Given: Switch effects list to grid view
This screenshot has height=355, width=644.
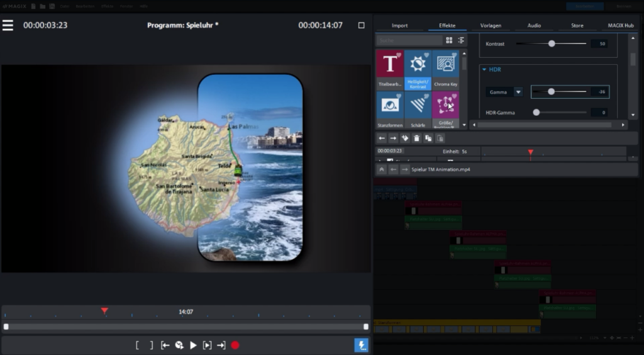Looking at the screenshot, I should click(x=449, y=40).
